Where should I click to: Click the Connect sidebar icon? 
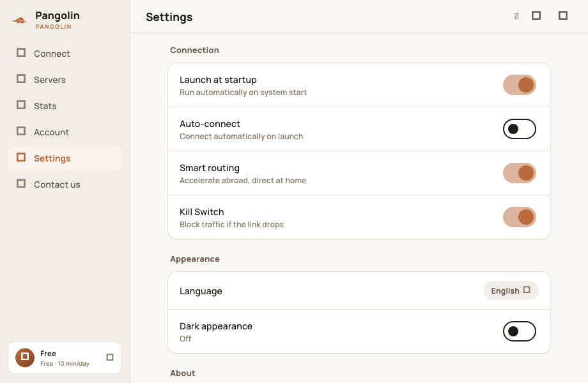(x=21, y=52)
